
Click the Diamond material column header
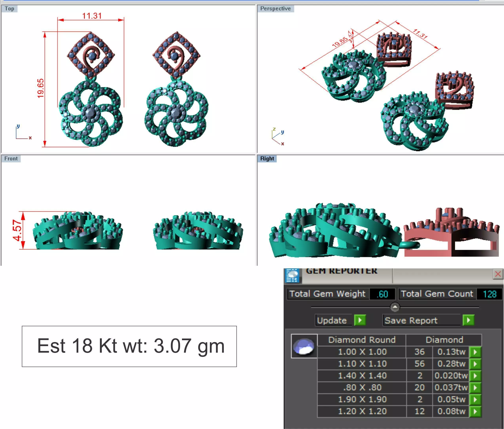tap(444, 340)
